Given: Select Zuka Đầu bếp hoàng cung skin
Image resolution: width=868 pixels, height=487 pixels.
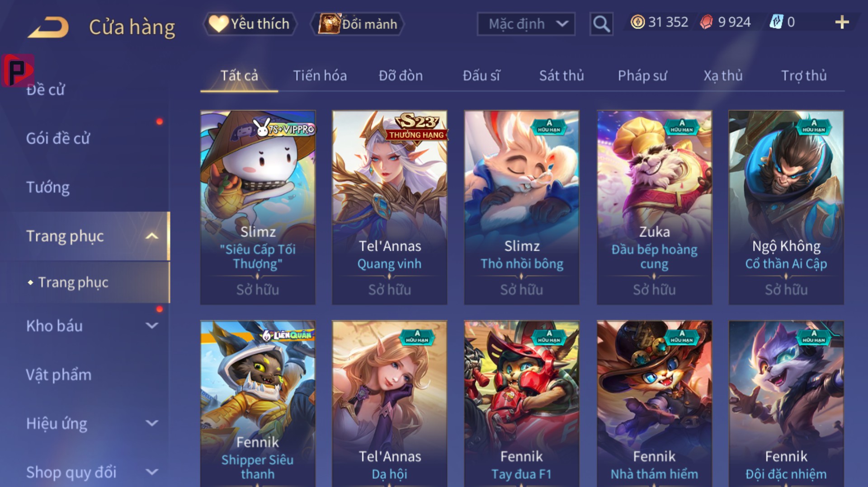Looking at the screenshot, I should pos(654,207).
